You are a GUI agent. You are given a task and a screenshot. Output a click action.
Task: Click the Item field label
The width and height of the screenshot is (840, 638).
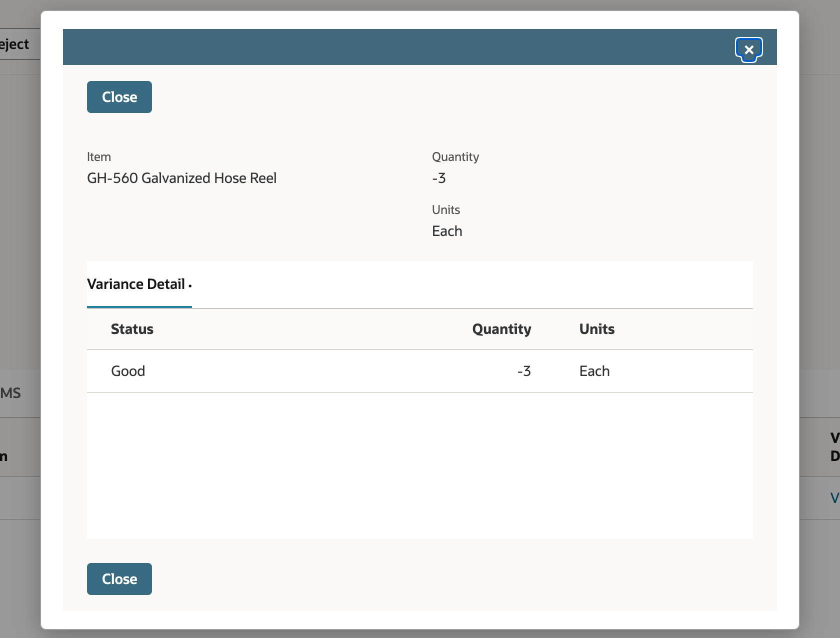99,157
